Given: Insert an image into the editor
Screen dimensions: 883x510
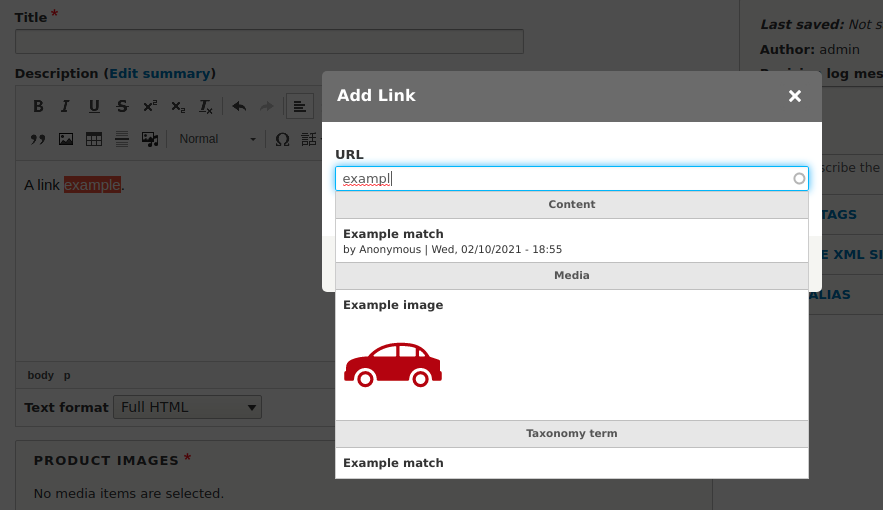Looking at the screenshot, I should (x=66, y=139).
